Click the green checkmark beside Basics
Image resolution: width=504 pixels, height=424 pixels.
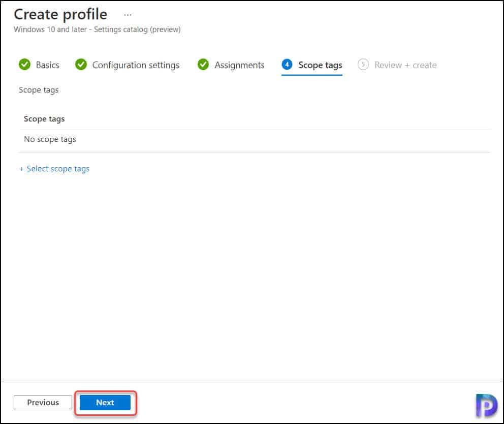[24, 65]
